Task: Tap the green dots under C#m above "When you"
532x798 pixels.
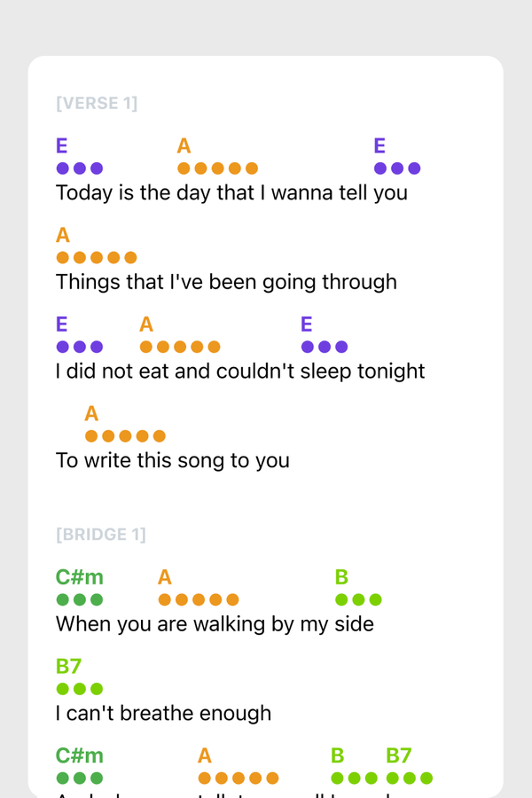Action: point(80,600)
